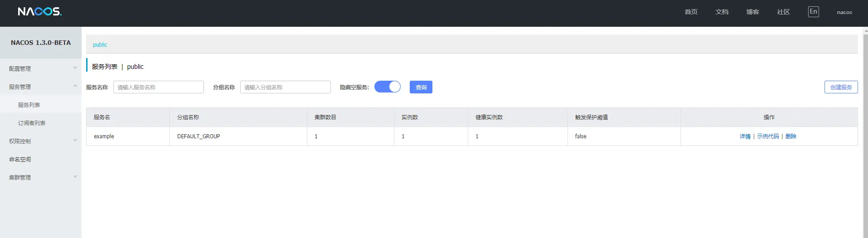Select the public namespace tab
This screenshot has width=868, height=238.
tap(100, 44)
